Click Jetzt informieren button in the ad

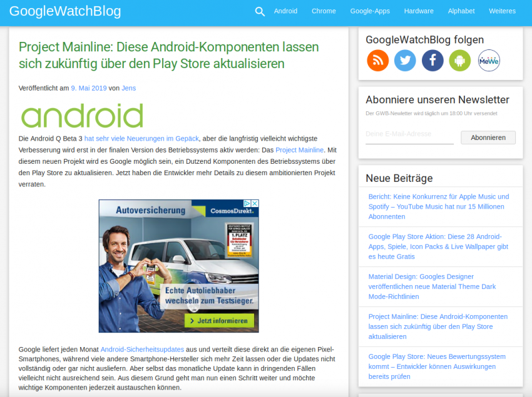click(x=219, y=321)
